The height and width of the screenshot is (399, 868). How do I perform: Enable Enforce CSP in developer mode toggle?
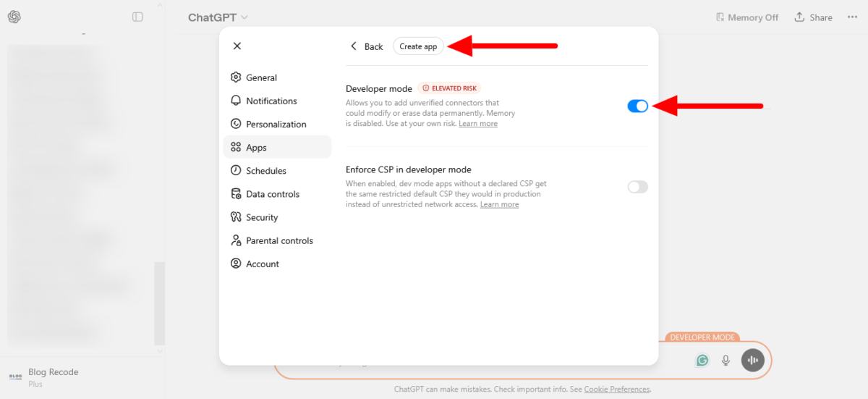click(638, 187)
